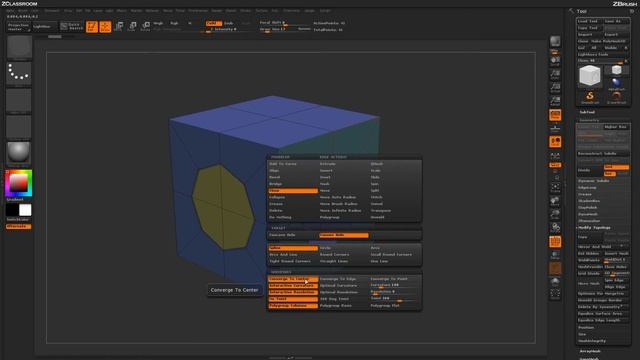Click Mirror And Weld button

click(x=603, y=247)
